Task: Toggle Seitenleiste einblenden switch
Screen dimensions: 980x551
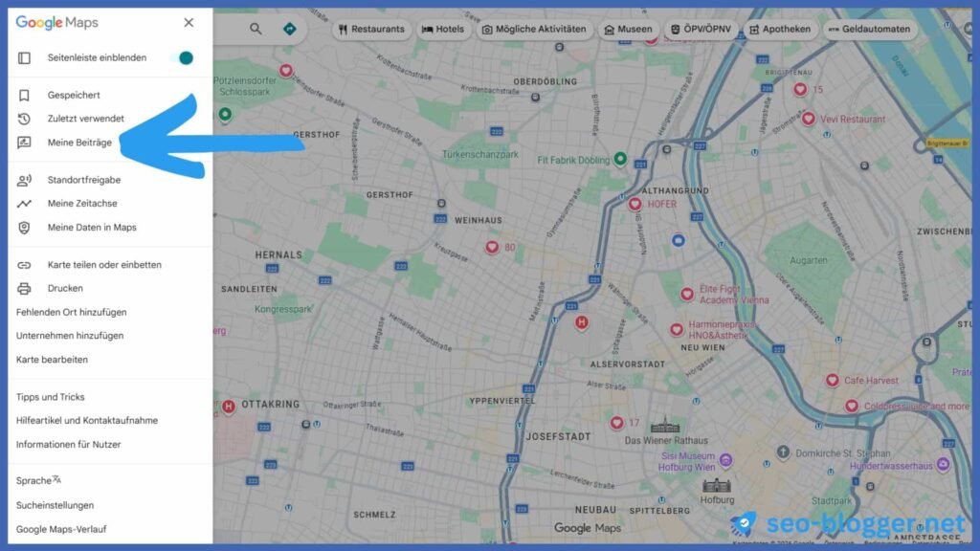Action: 181,57
